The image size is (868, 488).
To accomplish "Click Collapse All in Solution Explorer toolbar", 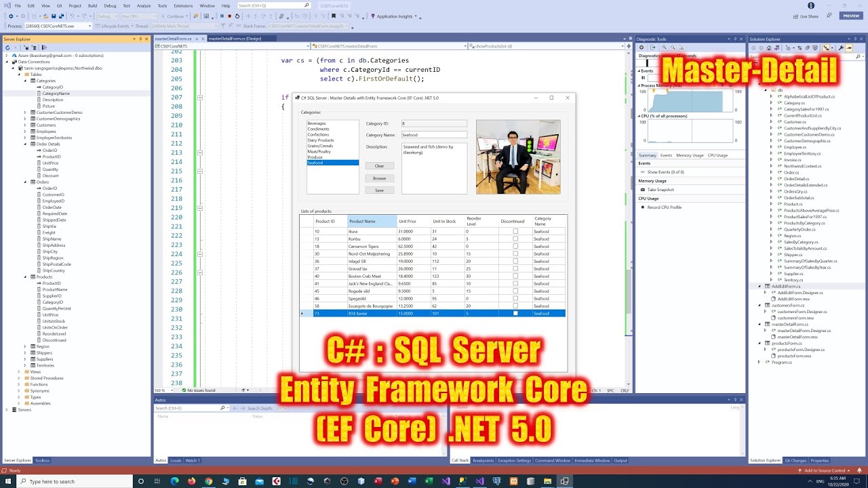I will point(808,47).
